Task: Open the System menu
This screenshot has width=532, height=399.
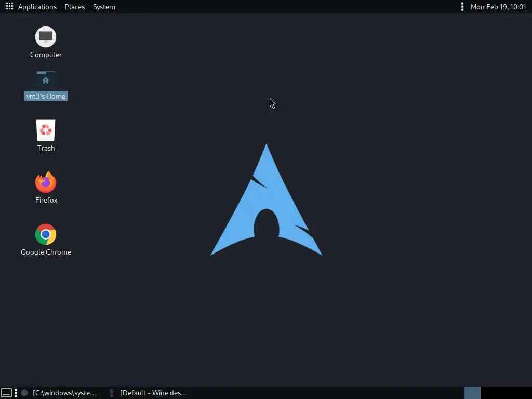Action: pos(104,7)
